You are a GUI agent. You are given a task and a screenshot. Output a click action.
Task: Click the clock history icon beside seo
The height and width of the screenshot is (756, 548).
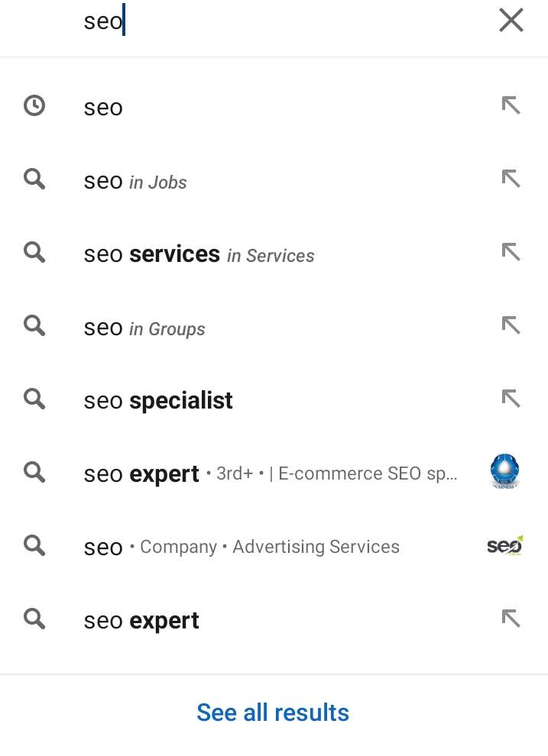[x=34, y=106]
